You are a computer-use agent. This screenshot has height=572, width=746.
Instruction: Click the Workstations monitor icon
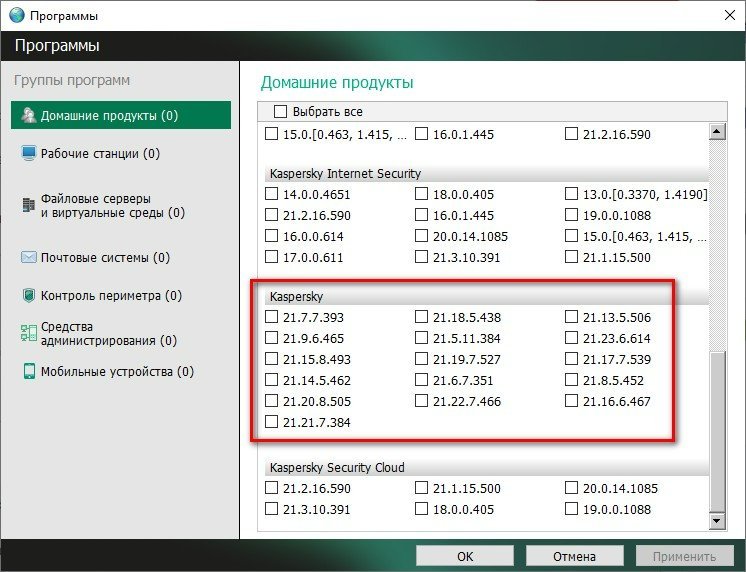point(29,153)
